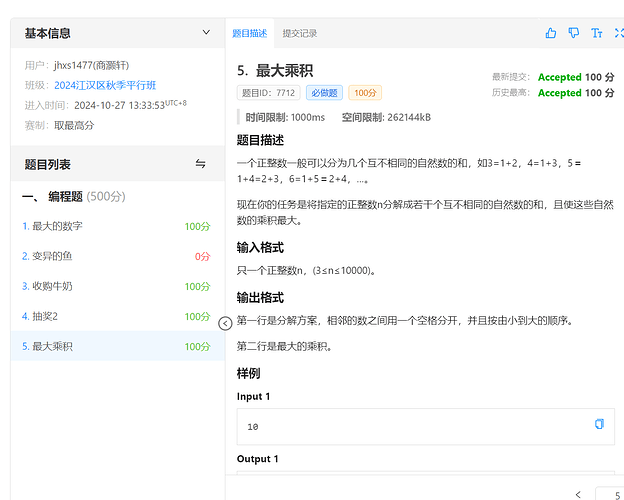
Task: Click the Input 1 sample box
Action: (x=426, y=426)
